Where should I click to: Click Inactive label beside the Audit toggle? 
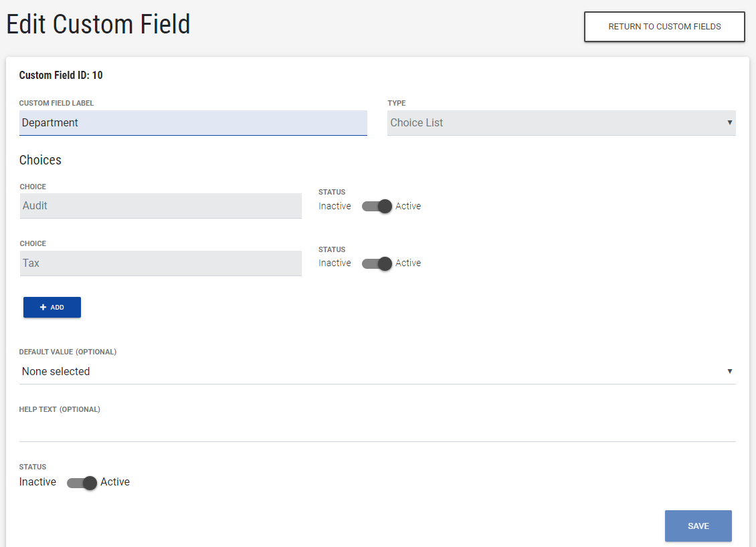click(x=335, y=207)
